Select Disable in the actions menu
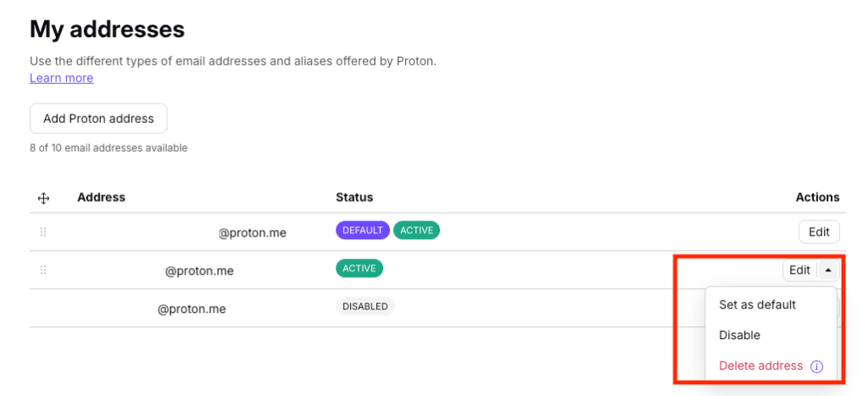 point(739,335)
